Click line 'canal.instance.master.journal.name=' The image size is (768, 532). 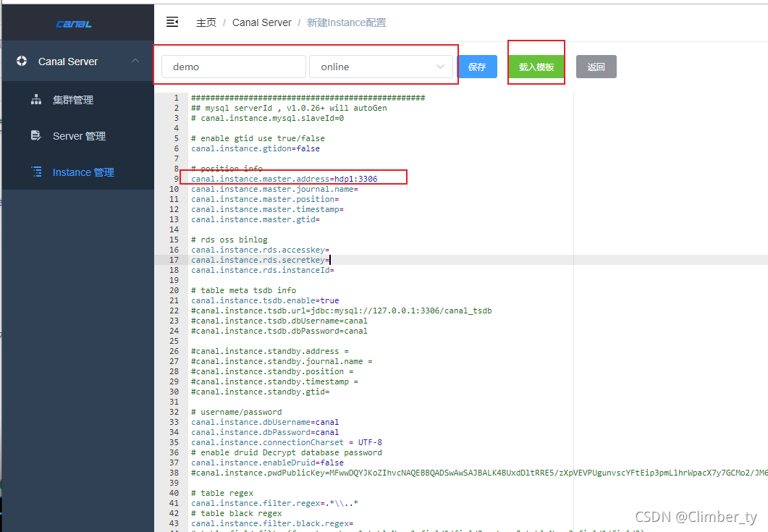pyautogui.click(x=274, y=189)
